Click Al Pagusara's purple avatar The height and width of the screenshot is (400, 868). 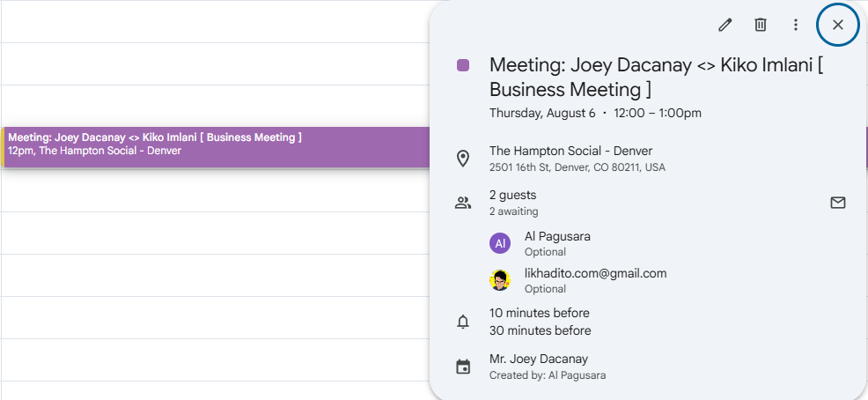point(500,243)
